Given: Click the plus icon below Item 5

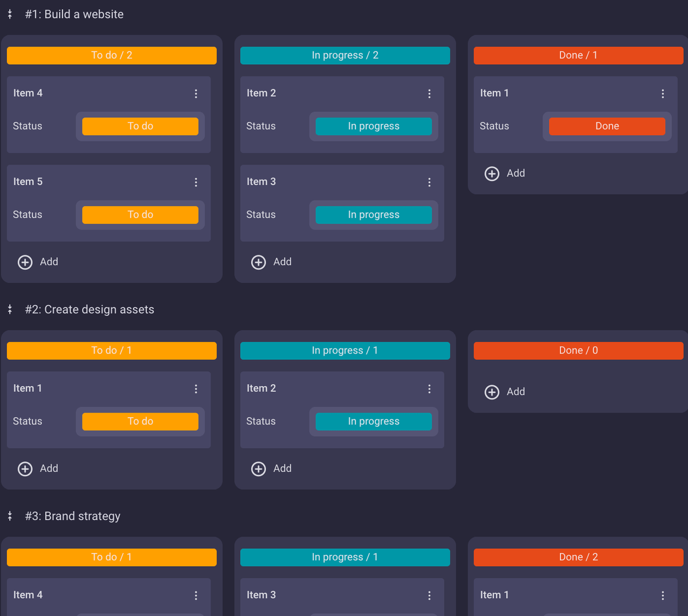Looking at the screenshot, I should point(25,262).
